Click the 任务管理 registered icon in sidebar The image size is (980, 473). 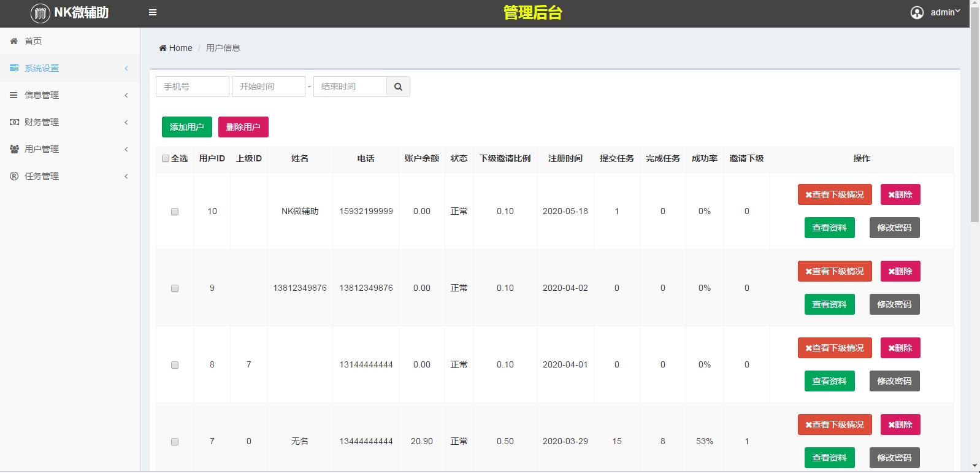tap(14, 176)
